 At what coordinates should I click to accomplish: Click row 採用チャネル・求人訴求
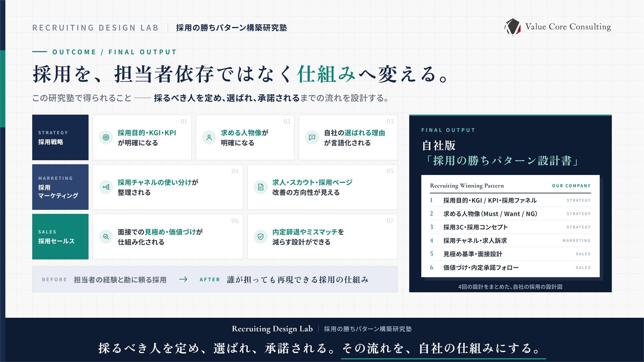click(510, 240)
